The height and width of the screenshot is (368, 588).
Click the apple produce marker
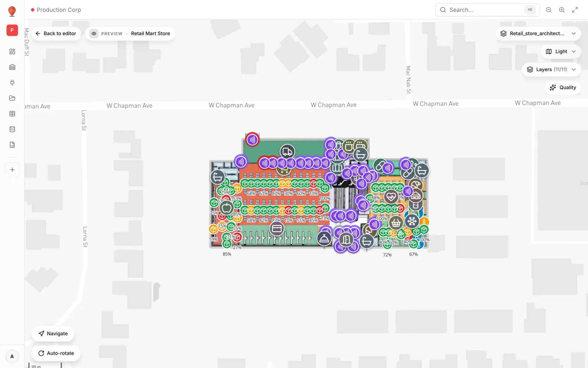pos(227,208)
